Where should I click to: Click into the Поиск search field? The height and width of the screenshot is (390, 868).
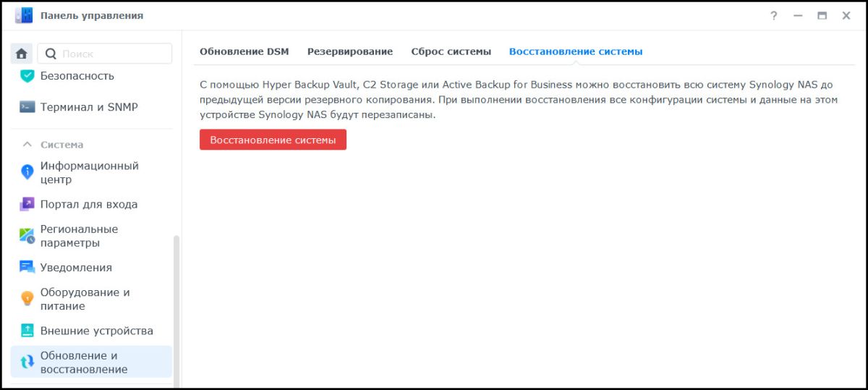112,54
